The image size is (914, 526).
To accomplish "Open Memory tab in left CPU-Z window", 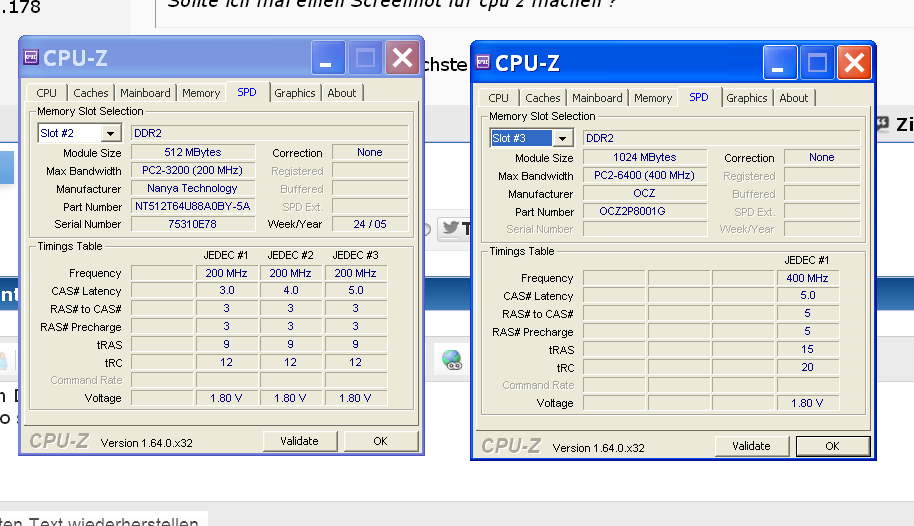I will [x=201, y=93].
